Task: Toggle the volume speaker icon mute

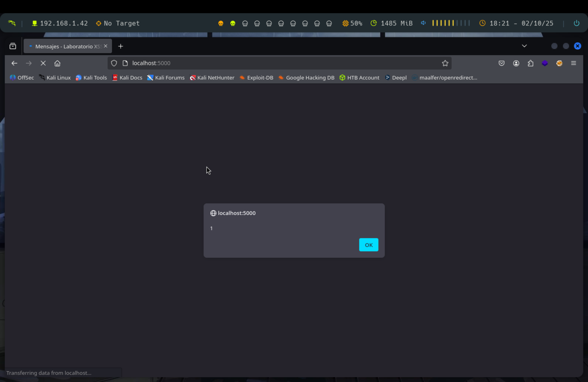Action: click(x=423, y=23)
